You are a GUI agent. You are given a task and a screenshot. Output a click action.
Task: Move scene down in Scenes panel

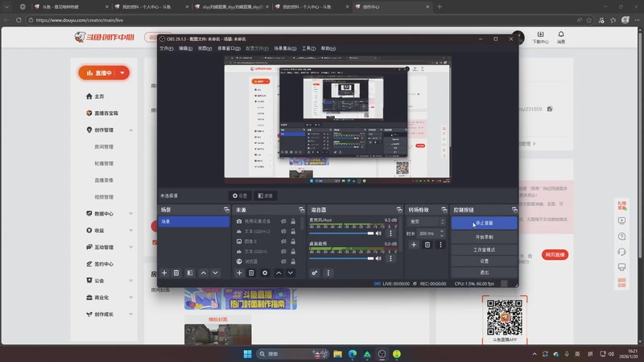coord(215,273)
